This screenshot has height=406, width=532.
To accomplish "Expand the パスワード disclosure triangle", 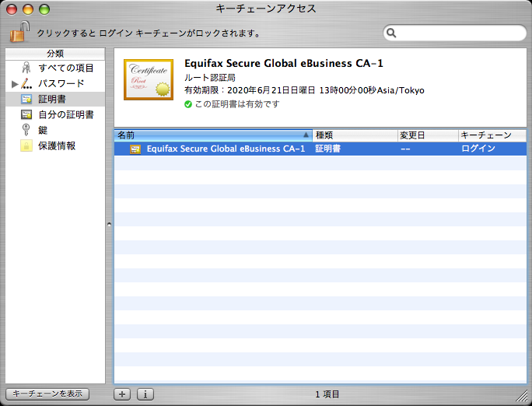I will pyautogui.click(x=15, y=84).
